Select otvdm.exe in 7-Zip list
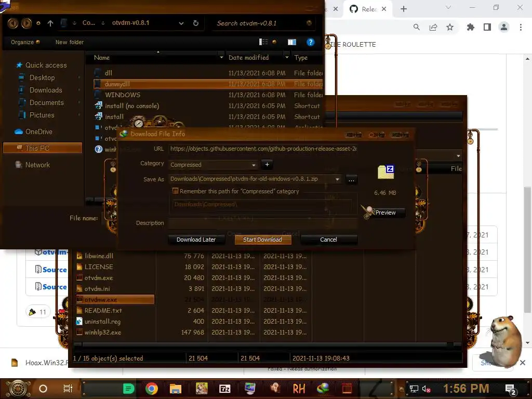This screenshot has width=532, height=399. (x=98, y=278)
